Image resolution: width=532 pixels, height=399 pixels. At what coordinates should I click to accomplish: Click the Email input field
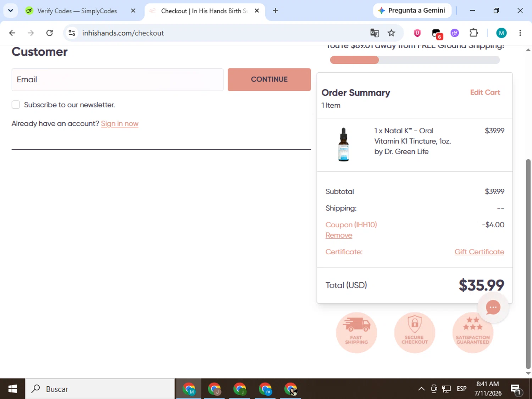click(x=117, y=79)
